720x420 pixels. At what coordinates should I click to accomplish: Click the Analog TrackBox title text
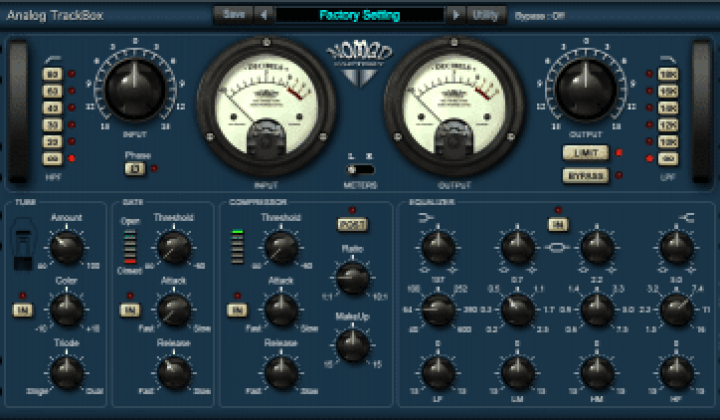click(55, 15)
